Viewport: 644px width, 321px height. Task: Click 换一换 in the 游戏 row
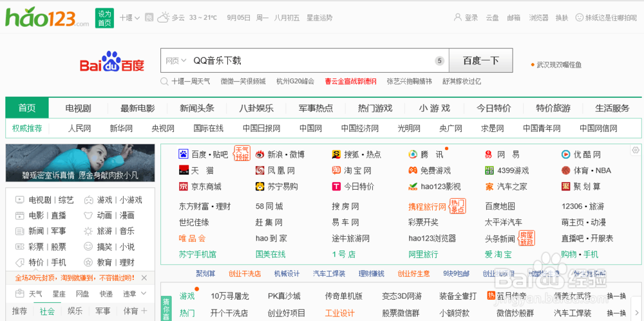pos(616,296)
